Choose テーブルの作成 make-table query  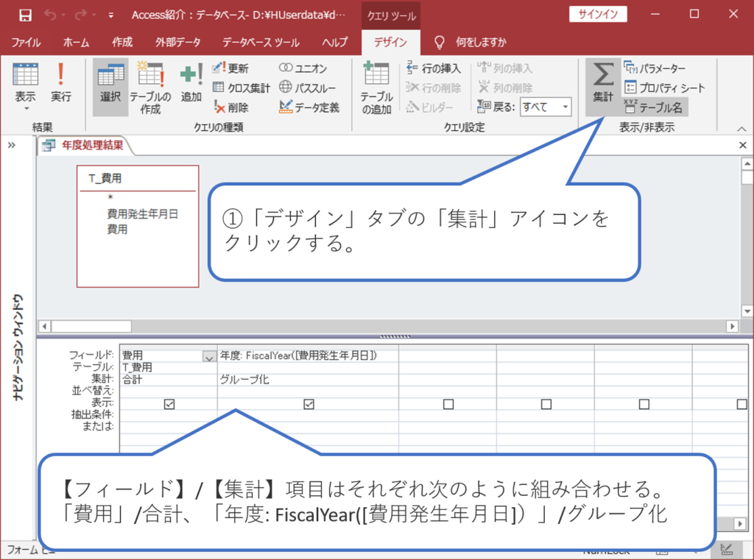[150, 88]
